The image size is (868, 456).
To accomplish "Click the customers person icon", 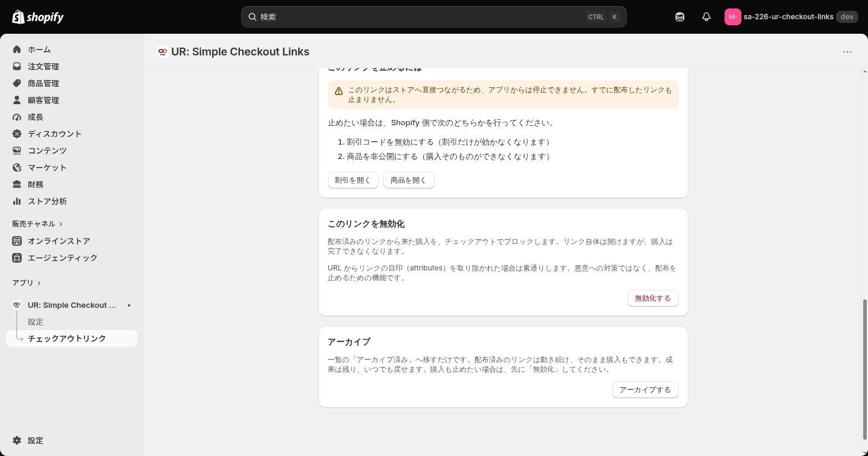I will click(17, 100).
